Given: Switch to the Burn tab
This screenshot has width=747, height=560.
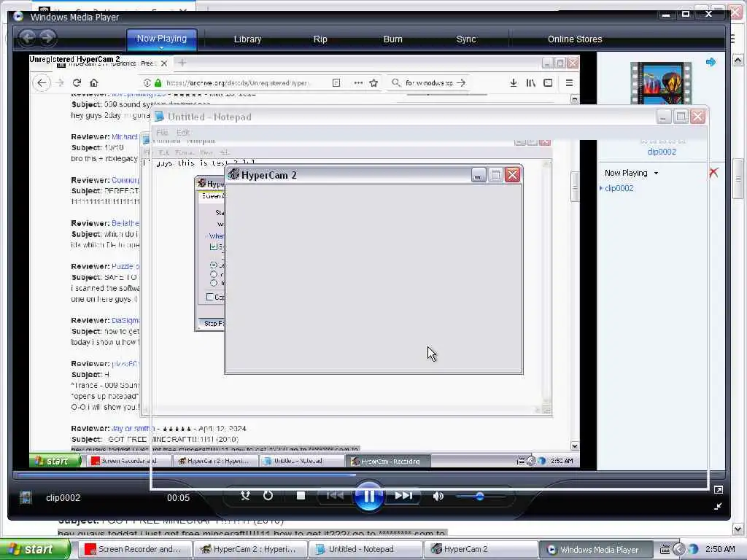Looking at the screenshot, I should click(393, 39).
